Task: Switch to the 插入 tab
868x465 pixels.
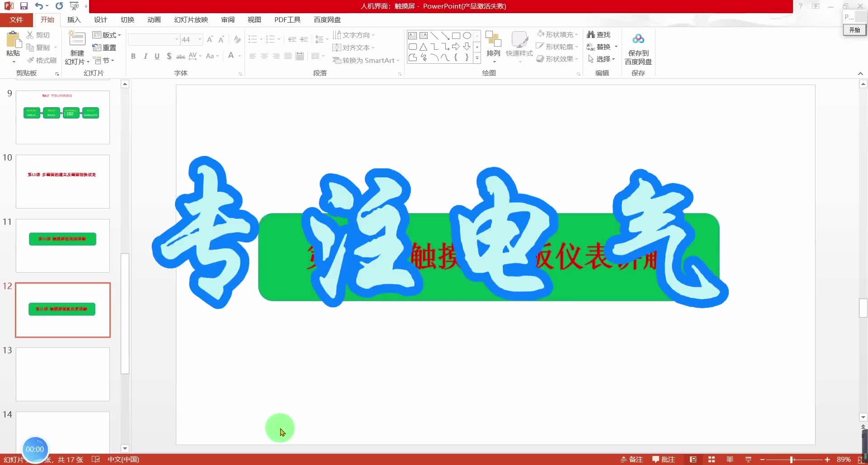Action: (x=74, y=20)
